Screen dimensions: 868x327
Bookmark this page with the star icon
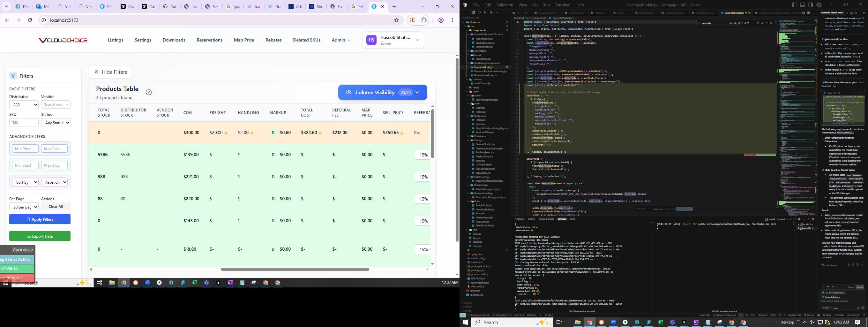(396, 20)
